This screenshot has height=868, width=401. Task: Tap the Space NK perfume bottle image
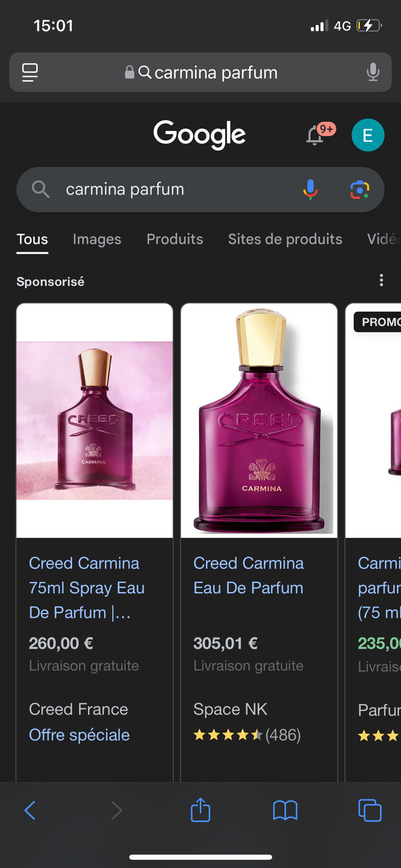point(259,420)
